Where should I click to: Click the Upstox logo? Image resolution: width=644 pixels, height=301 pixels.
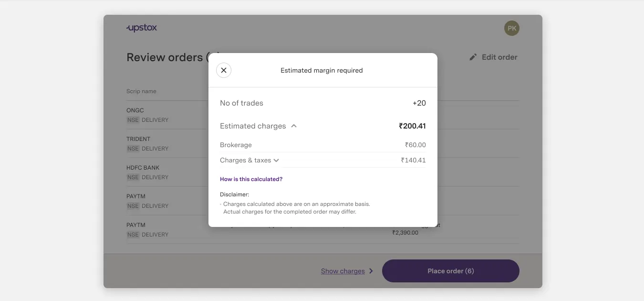click(142, 28)
